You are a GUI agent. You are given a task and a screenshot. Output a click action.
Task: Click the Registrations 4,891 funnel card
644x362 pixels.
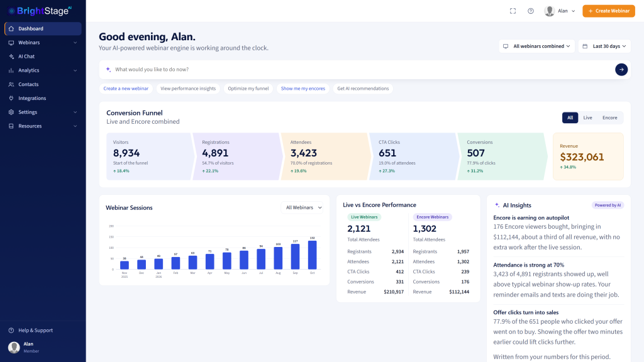(237, 156)
